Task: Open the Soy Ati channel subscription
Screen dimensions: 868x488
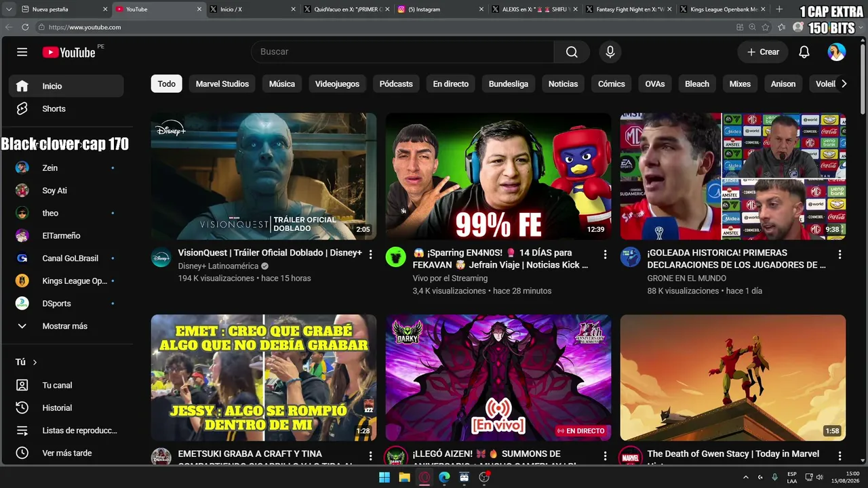Action: click(66, 190)
